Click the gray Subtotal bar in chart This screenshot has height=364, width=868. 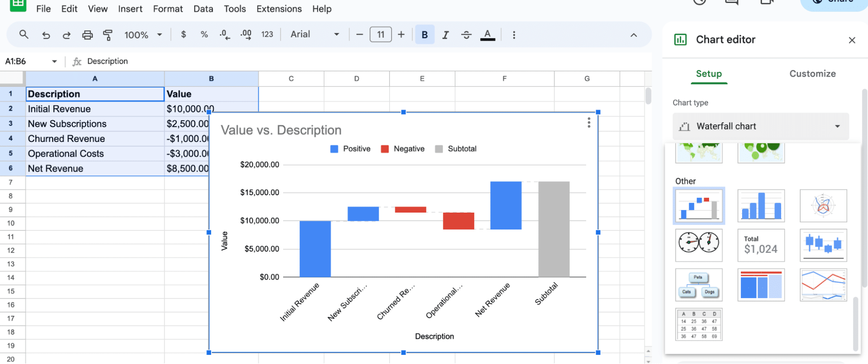(554, 229)
